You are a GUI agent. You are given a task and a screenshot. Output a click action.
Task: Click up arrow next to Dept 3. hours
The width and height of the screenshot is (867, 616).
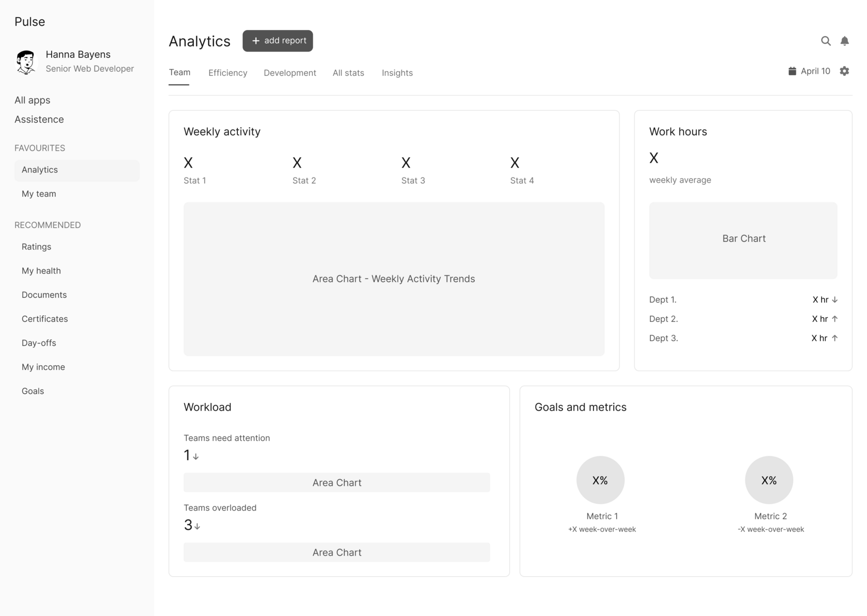pyautogui.click(x=834, y=338)
